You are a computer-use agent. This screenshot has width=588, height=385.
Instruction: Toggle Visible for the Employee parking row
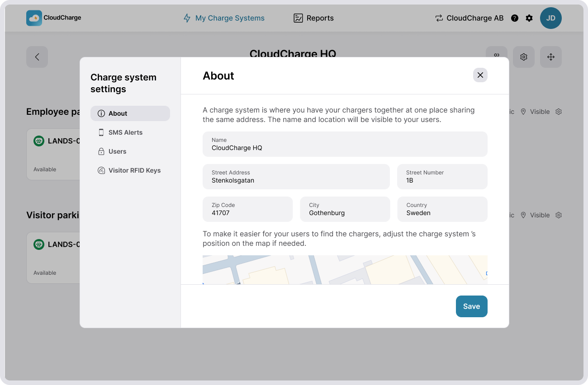535,112
